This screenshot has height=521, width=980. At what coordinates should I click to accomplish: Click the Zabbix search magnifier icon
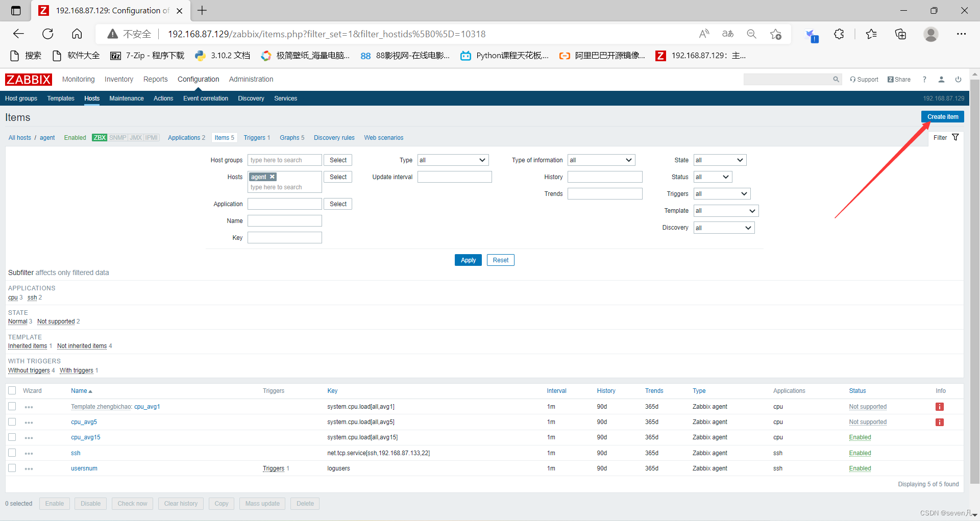click(x=836, y=80)
